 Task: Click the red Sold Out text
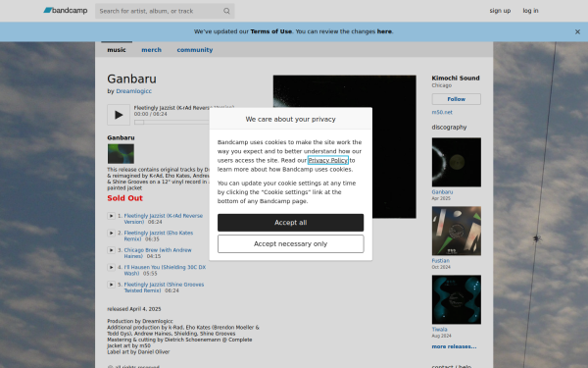click(x=124, y=198)
